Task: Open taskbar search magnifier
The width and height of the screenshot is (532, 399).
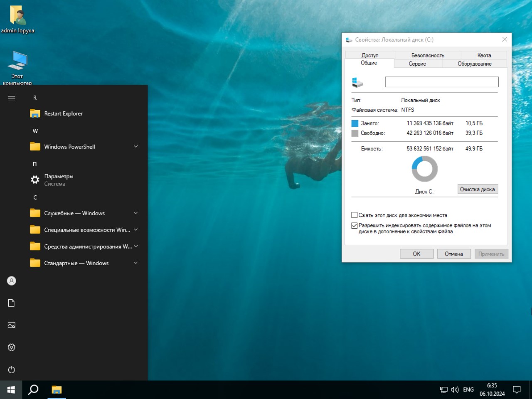Action: click(33, 389)
